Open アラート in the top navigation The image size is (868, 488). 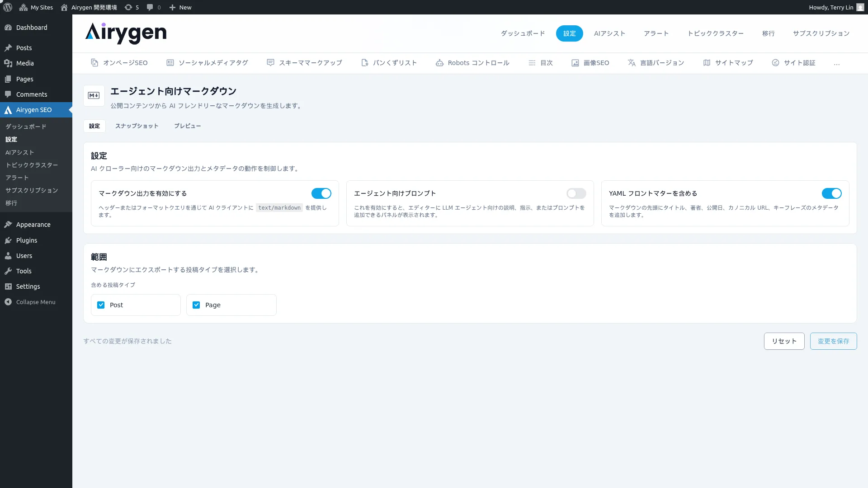click(656, 33)
